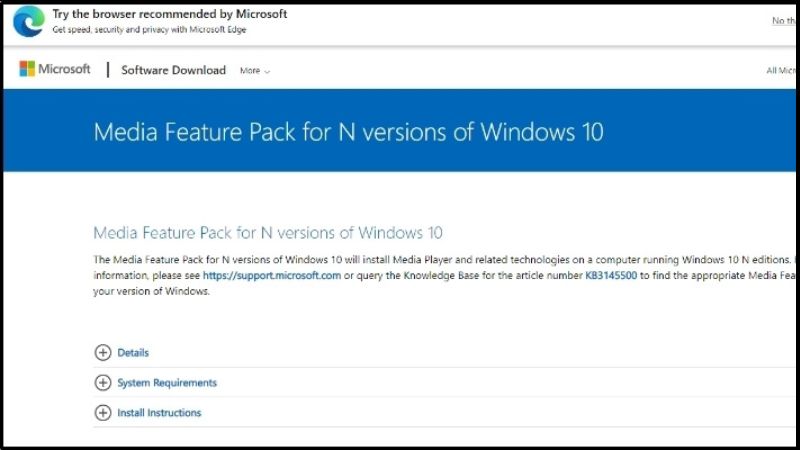Screen dimensions: 800x450
Task: Click the Microsoft four-square logo
Action: point(27,69)
